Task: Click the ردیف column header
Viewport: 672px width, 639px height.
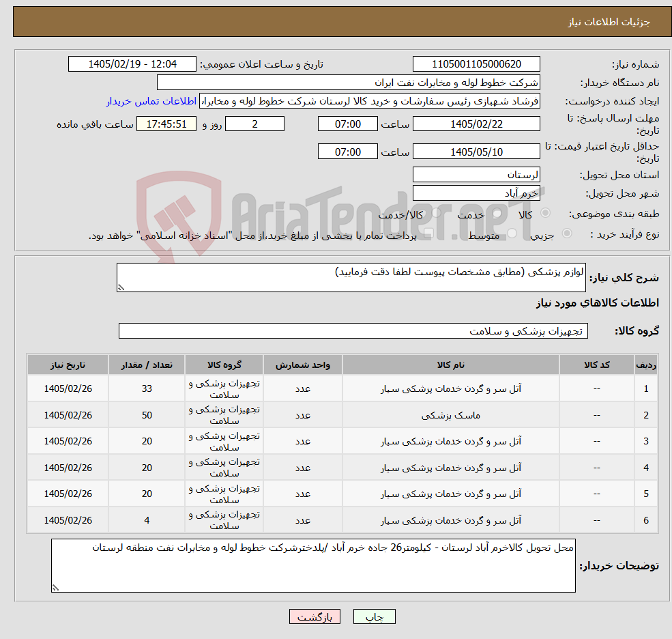Action: [x=646, y=365]
